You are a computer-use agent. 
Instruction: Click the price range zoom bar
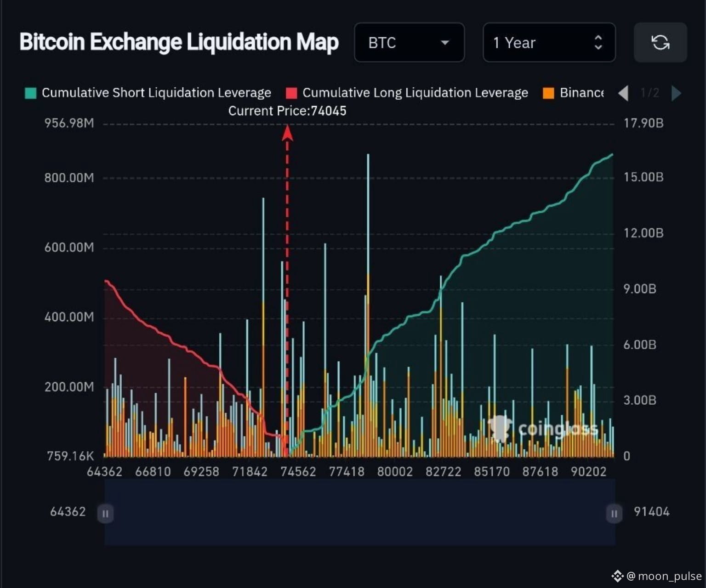pos(360,513)
